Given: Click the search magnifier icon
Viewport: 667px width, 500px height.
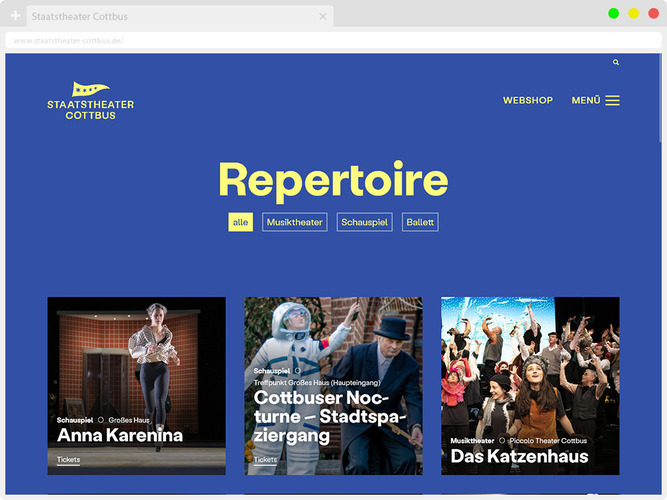Looking at the screenshot, I should (x=616, y=62).
